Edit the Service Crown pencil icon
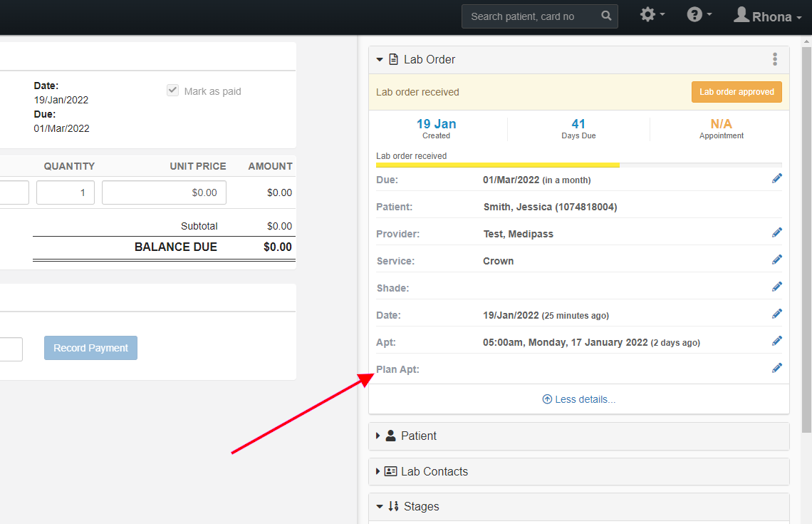 click(777, 260)
